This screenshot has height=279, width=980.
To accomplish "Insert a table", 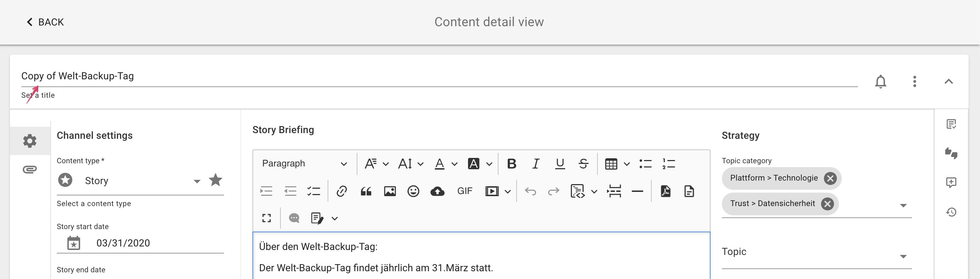I will coord(611,164).
